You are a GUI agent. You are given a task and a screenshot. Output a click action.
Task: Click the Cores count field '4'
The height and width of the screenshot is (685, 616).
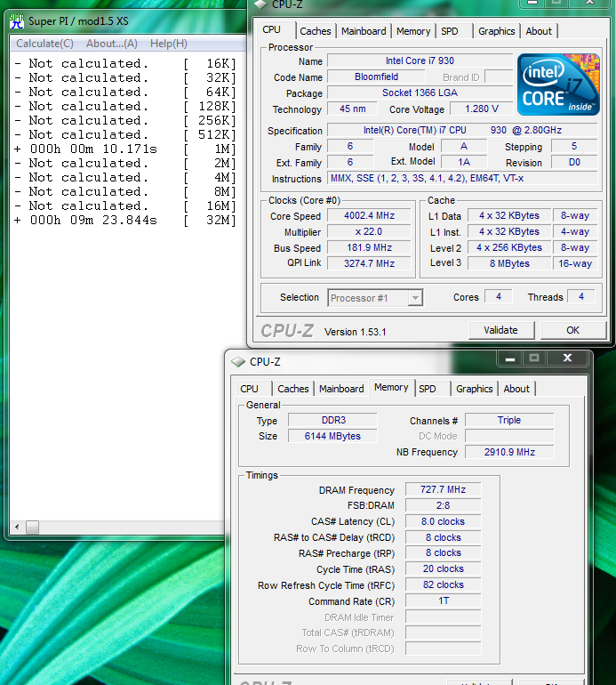pyautogui.click(x=499, y=296)
